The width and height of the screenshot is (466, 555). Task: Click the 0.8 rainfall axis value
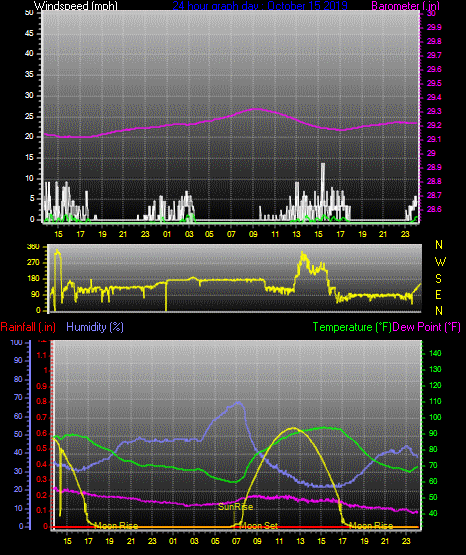[x=42, y=401]
